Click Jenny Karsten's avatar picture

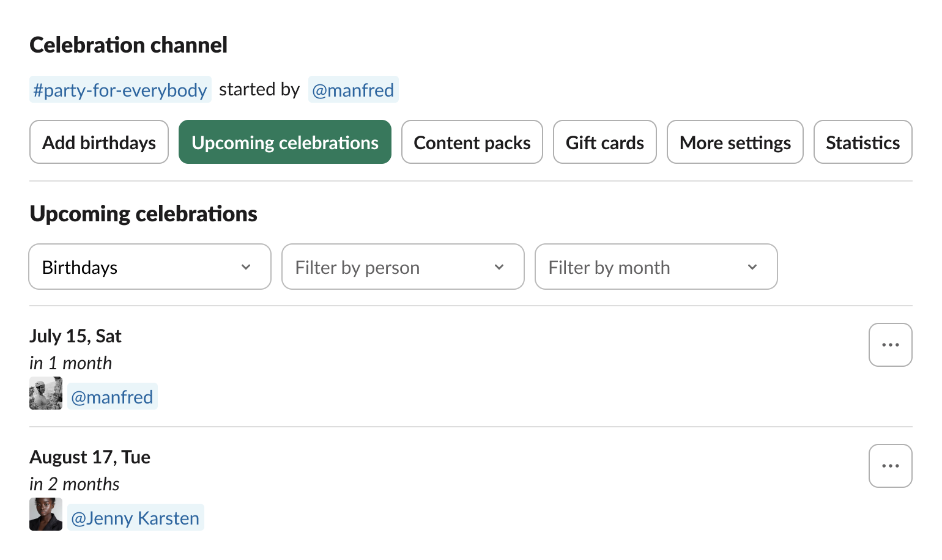(x=45, y=514)
